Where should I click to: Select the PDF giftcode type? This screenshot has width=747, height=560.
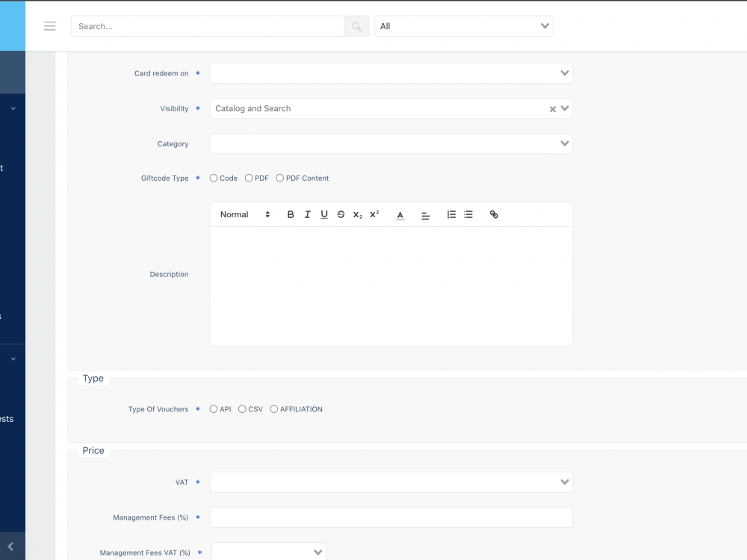(249, 178)
